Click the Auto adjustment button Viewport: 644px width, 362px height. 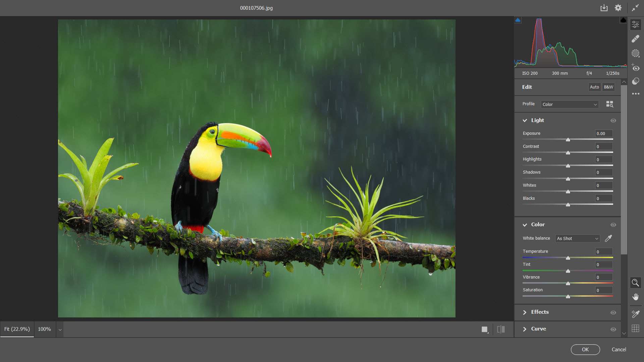click(x=594, y=87)
